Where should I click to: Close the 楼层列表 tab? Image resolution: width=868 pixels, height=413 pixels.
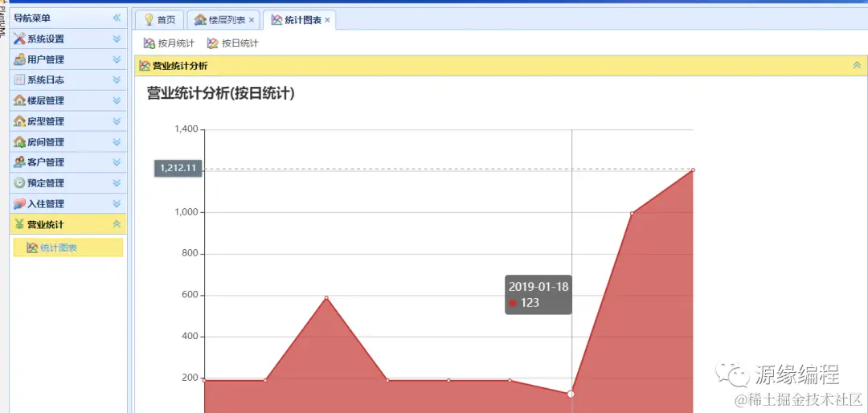252,20
